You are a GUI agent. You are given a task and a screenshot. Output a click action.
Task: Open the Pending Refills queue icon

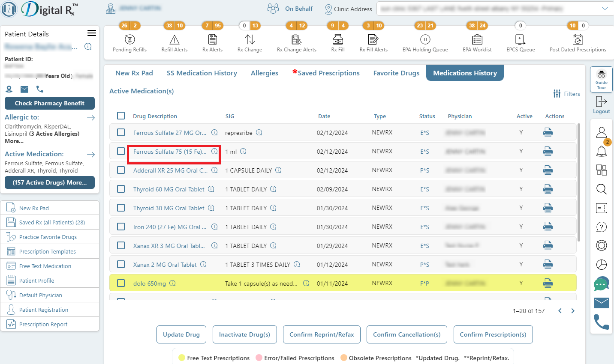click(129, 40)
